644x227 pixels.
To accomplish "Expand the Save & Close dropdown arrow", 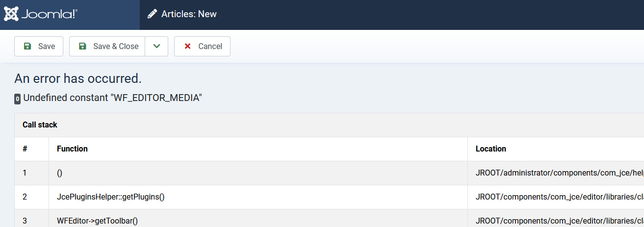I will click(156, 46).
